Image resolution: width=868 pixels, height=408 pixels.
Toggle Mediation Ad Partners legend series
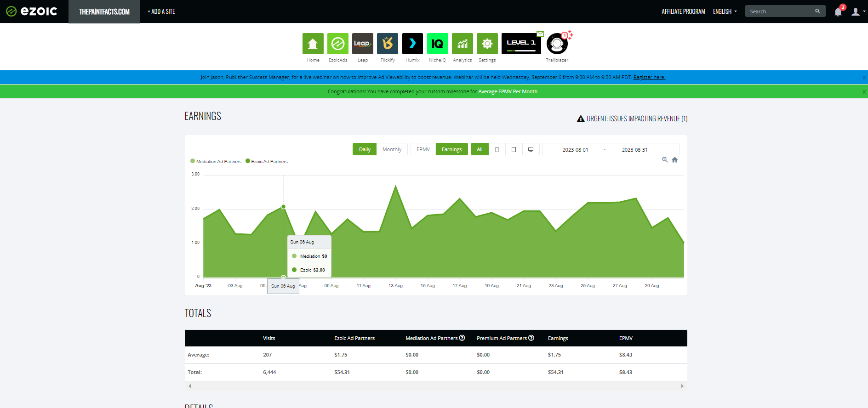(216, 161)
